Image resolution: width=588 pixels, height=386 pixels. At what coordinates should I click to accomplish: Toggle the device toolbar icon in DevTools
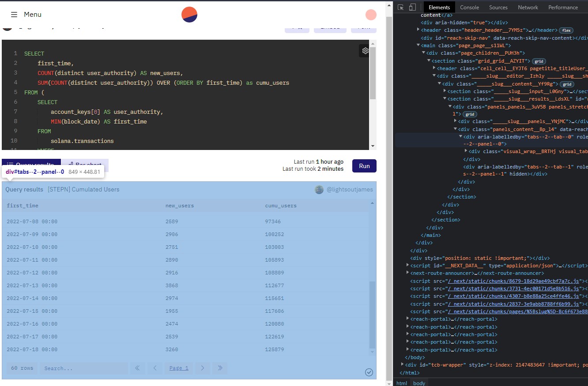pos(412,7)
